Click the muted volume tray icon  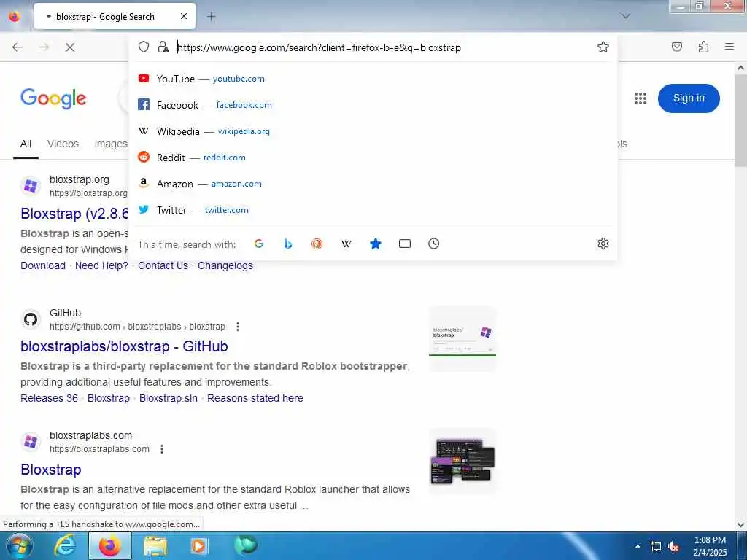point(673,546)
